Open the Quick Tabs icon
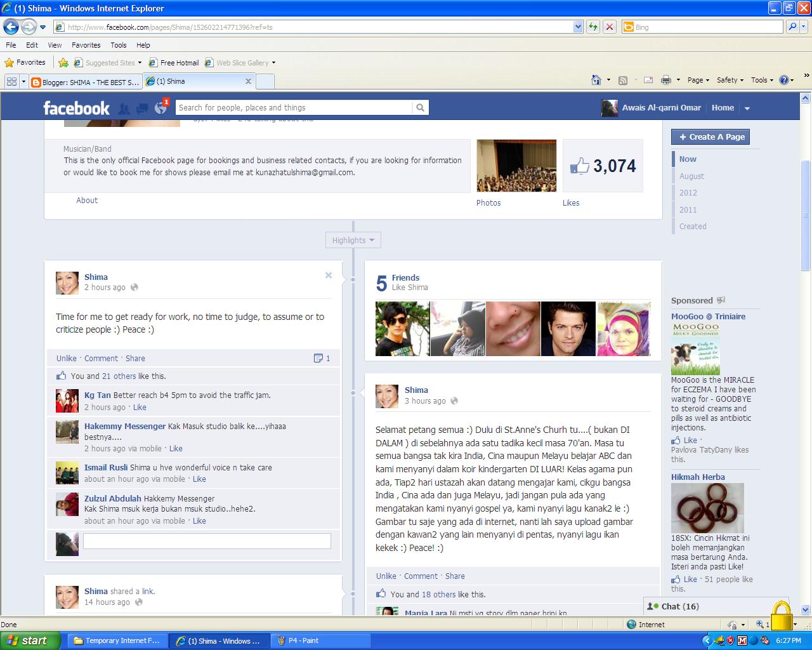812x650 pixels. point(11,81)
